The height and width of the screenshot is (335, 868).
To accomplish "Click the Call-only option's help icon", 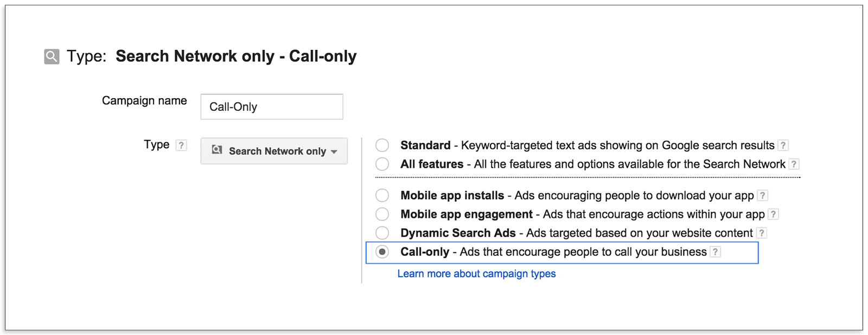I will pyautogui.click(x=716, y=251).
